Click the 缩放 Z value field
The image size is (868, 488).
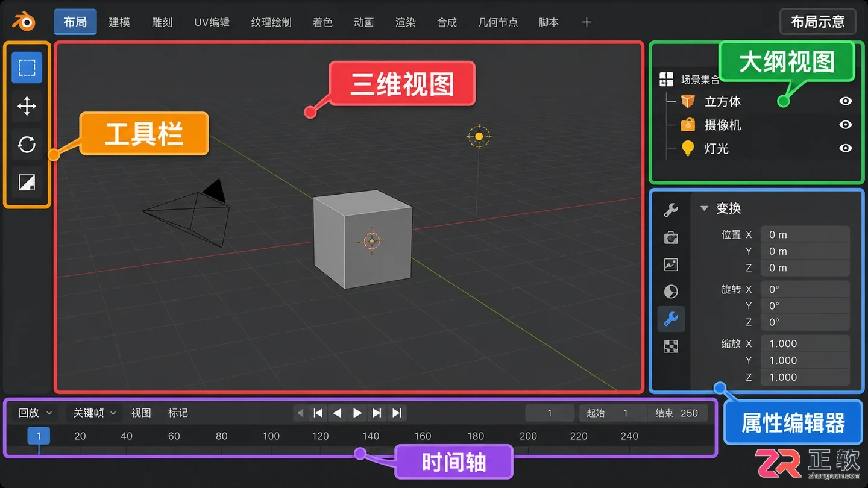click(805, 377)
